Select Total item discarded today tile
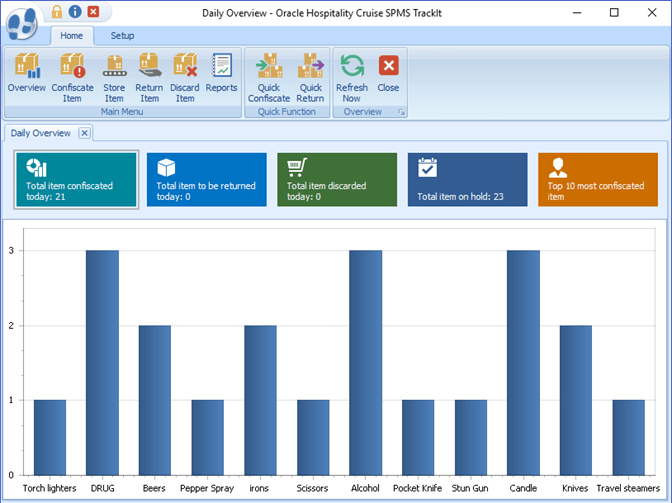This screenshot has width=672, height=503. pos(337,180)
